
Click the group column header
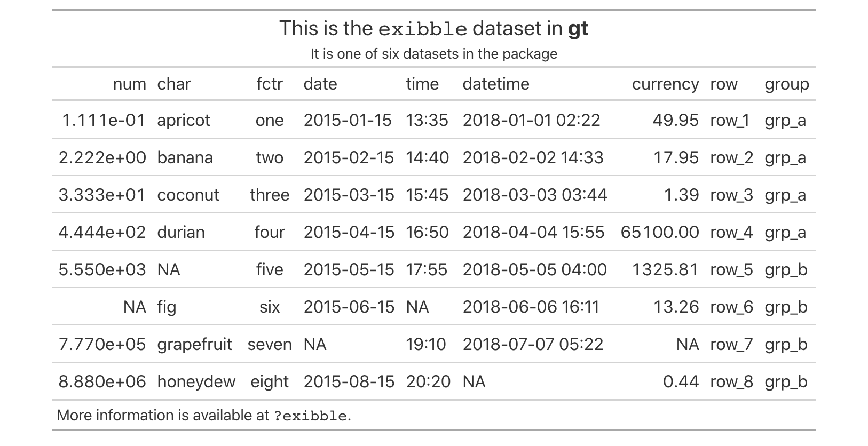[x=786, y=84]
